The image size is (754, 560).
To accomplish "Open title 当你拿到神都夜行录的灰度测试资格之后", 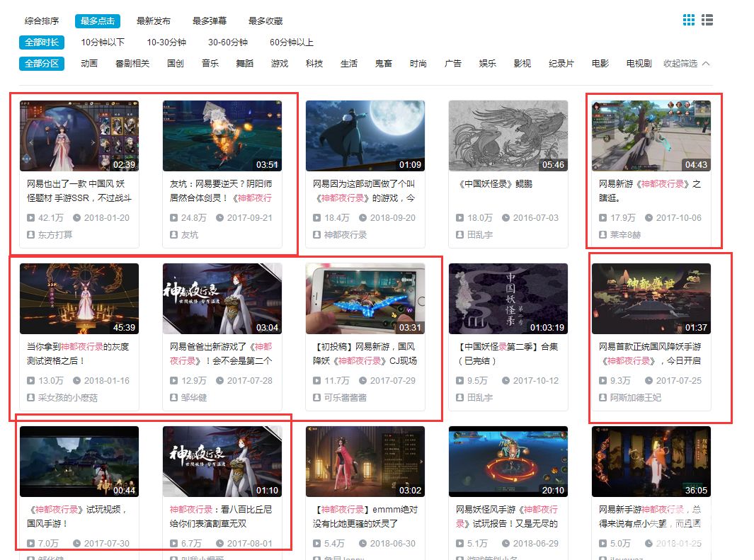I will (78, 354).
